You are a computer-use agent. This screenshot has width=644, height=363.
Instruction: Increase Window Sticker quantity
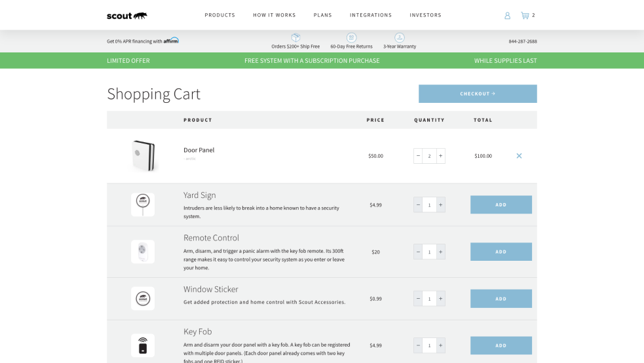coord(440,299)
